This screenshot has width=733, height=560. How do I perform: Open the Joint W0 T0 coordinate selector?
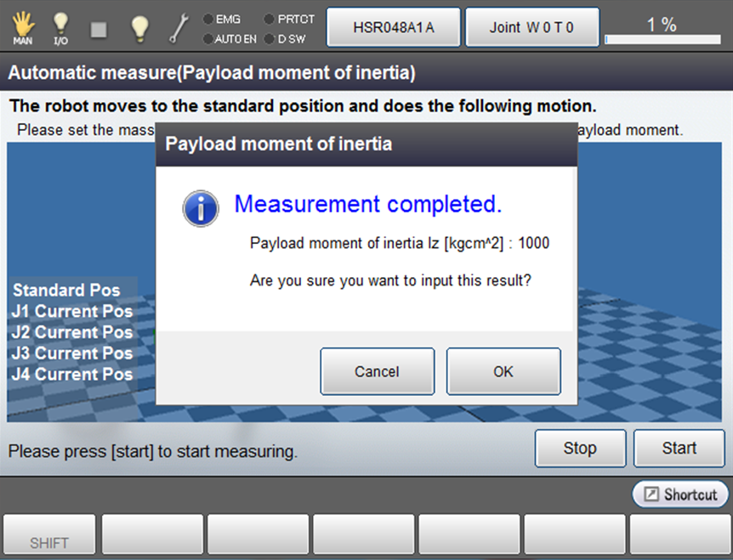tap(531, 27)
